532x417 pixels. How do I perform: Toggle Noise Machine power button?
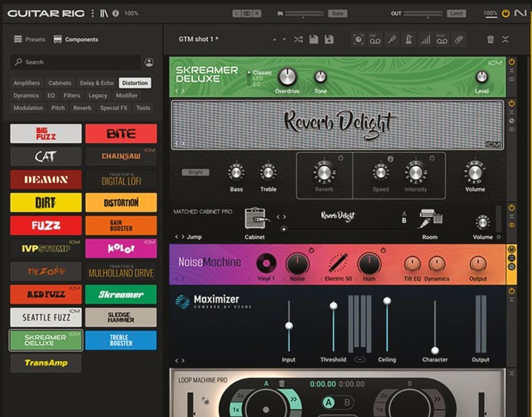click(512, 250)
